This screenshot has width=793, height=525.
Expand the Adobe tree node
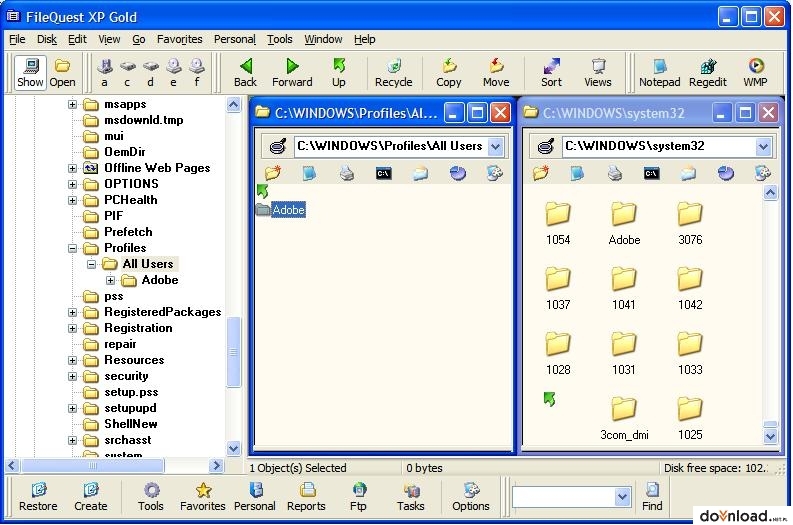(x=110, y=280)
